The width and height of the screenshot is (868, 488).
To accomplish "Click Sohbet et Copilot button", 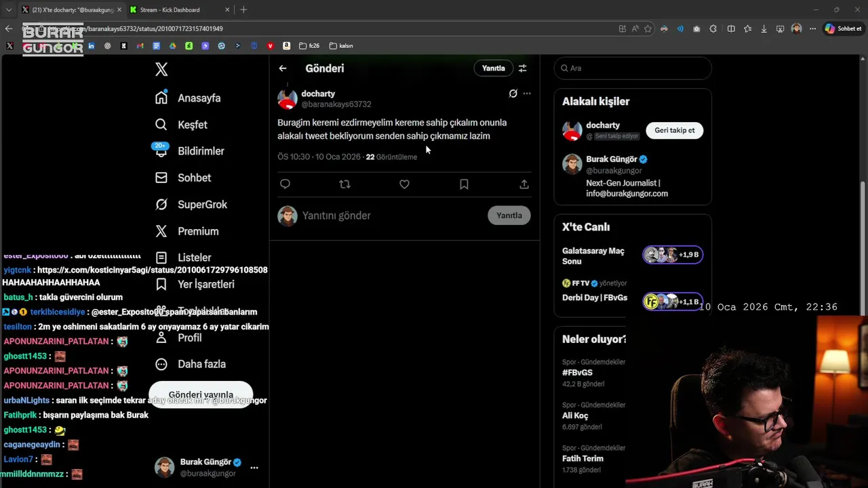I will pyautogui.click(x=844, y=28).
